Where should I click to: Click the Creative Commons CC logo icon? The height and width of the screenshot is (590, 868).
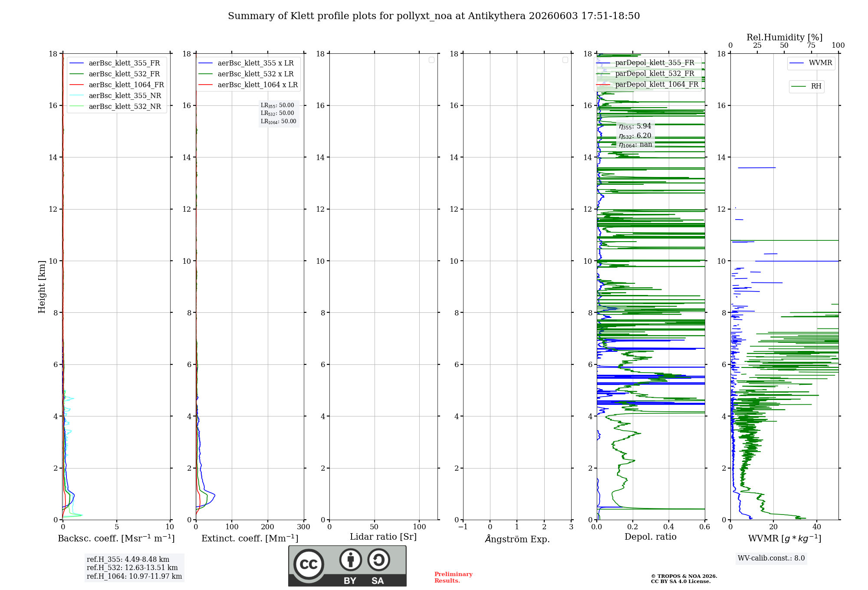[x=309, y=564]
